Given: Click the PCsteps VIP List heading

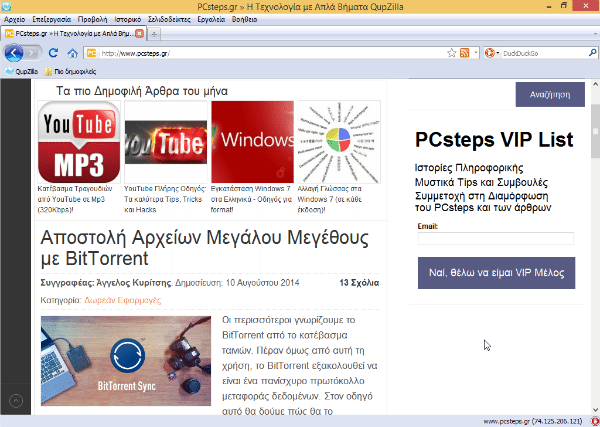Looking at the screenshot, I should point(494,140).
